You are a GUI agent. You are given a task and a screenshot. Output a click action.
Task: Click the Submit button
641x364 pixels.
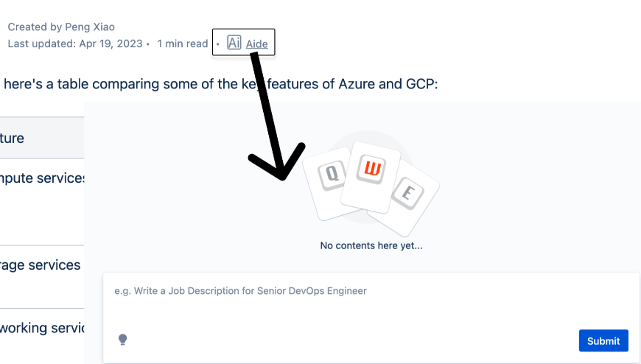(x=603, y=340)
